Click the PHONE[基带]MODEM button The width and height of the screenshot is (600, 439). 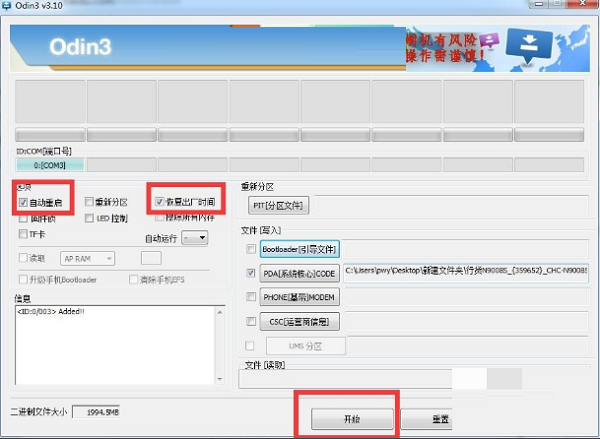296,297
